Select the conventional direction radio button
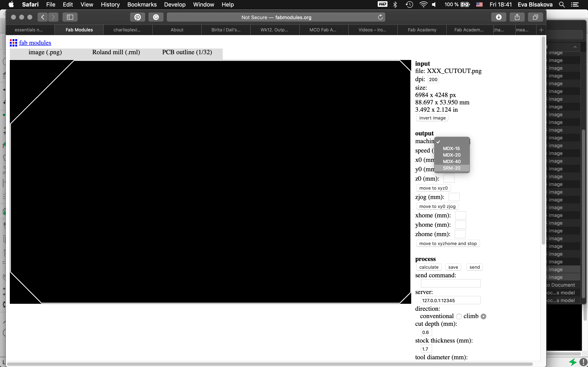Viewport: 588px width, 367px height. (459, 316)
